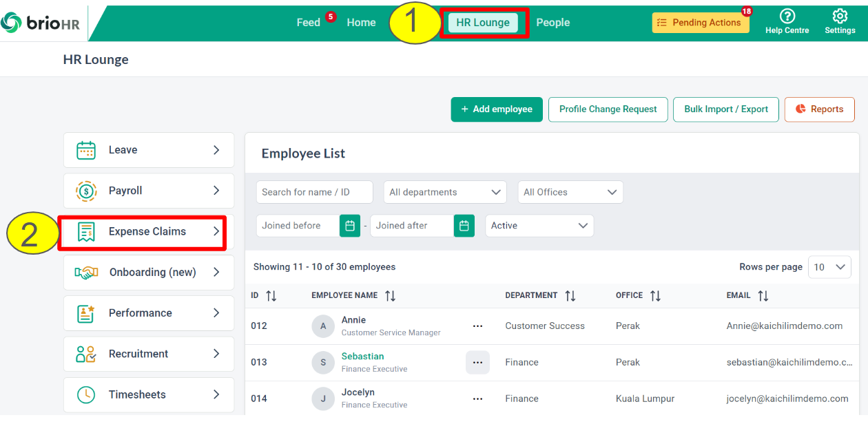Go to the Feed tab

pos(309,23)
